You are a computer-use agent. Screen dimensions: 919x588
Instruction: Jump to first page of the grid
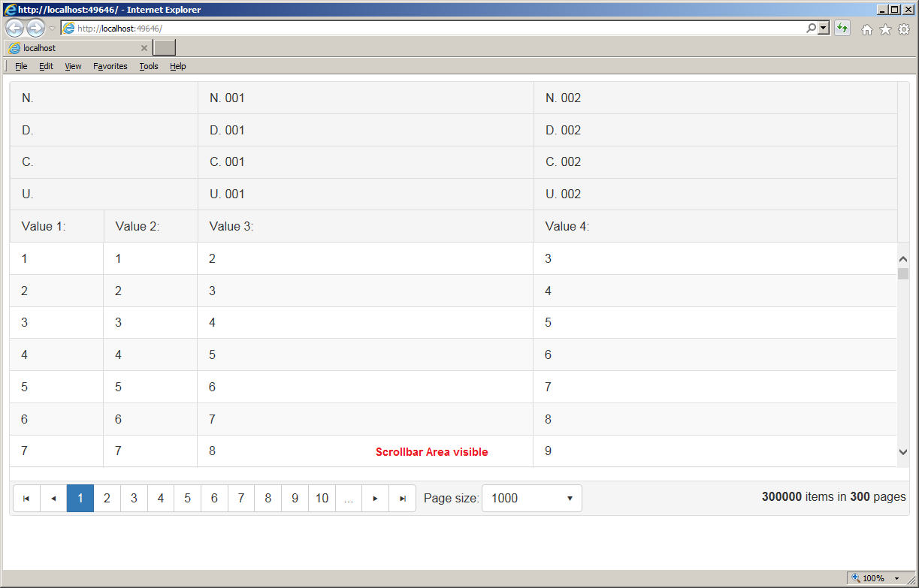pos(26,499)
